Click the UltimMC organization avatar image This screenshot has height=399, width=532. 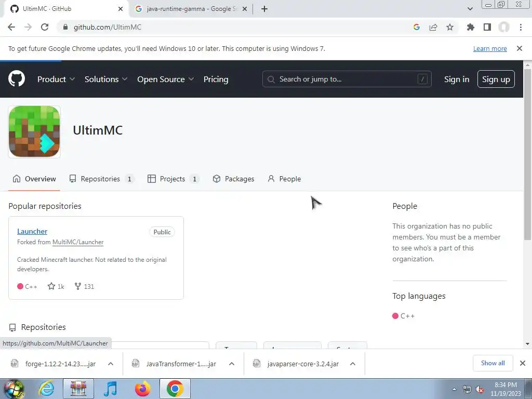34,131
